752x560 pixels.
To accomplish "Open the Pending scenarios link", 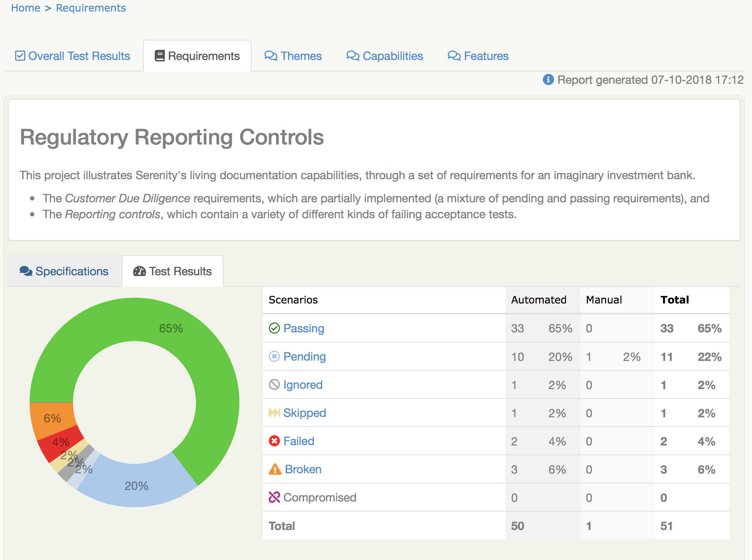I will click(304, 356).
